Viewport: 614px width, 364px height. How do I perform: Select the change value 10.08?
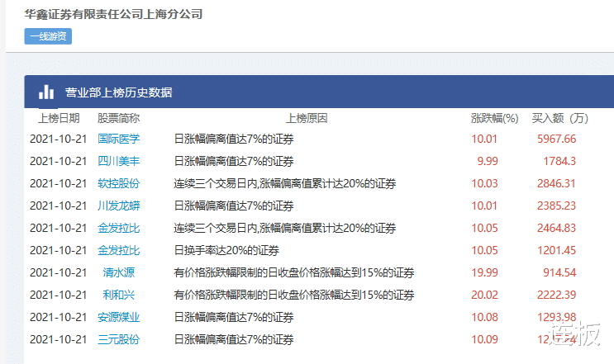coord(484,317)
